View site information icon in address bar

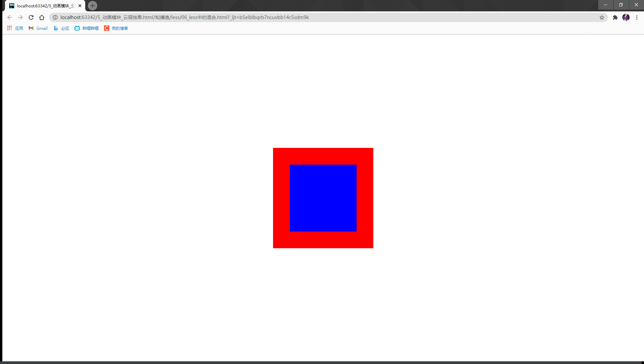(x=55, y=17)
